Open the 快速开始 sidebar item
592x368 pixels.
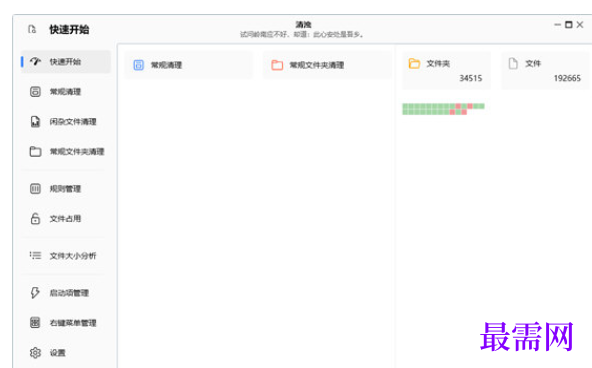click(66, 62)
